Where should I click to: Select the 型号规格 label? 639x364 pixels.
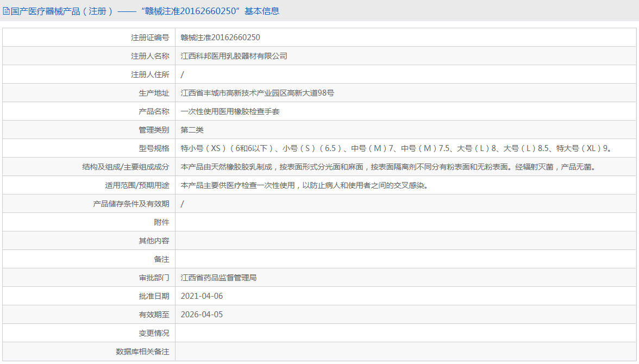coord(154,148)
